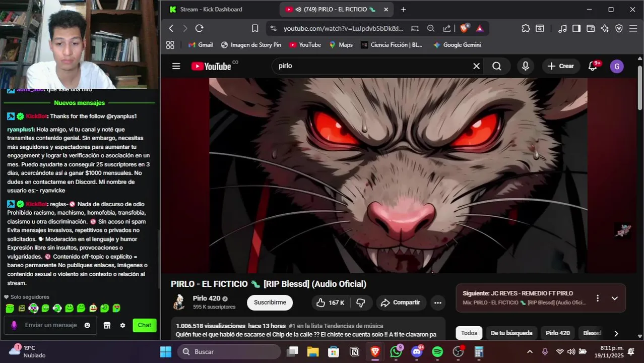644x363 pixels.
Task: Click the Suscribirme button
Action: pyautogui.click(x=270, y=302)
